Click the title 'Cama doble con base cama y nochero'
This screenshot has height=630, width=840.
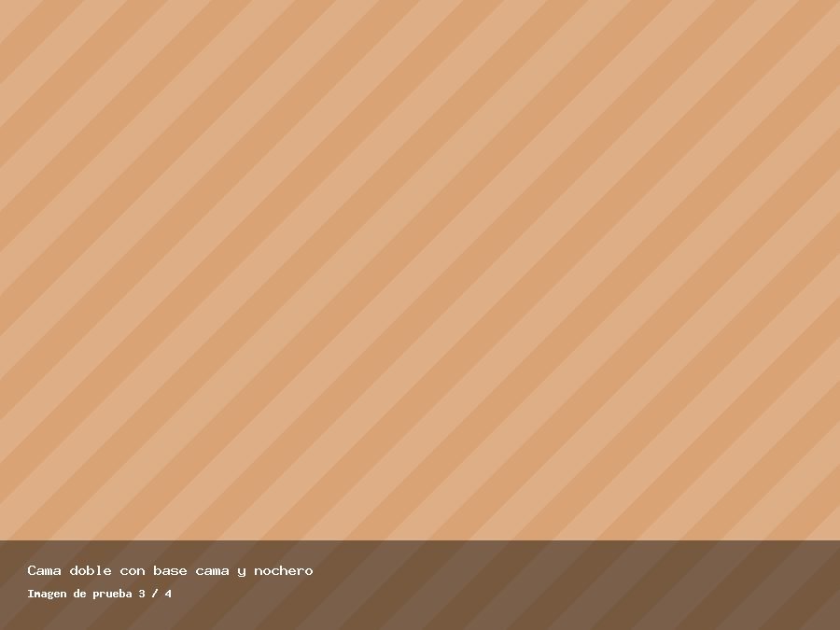170,570
